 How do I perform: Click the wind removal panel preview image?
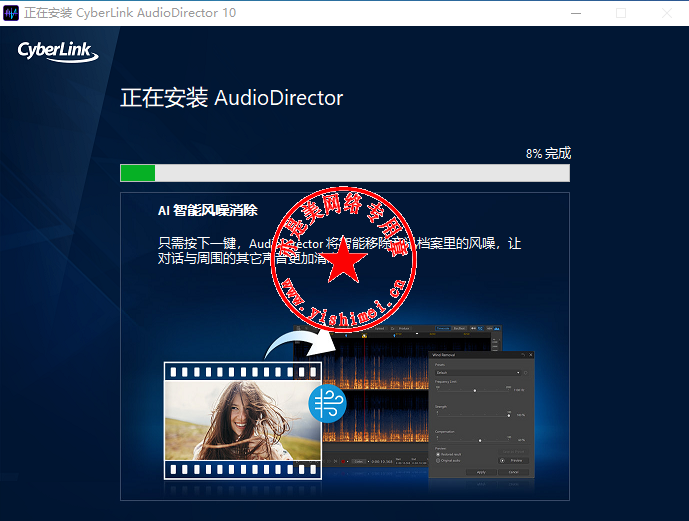(x=481, y=414)
